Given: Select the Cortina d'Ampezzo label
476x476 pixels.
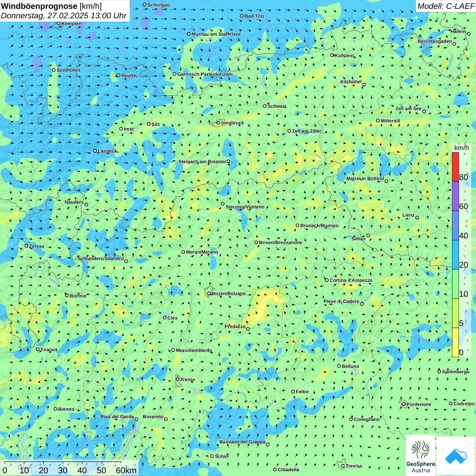Looking at the screenshot, I should (351, 280).
